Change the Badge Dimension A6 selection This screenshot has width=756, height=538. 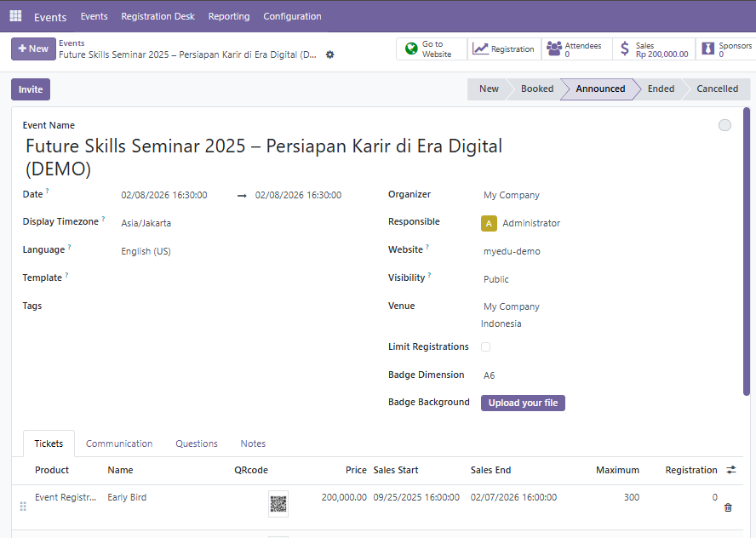596,375
